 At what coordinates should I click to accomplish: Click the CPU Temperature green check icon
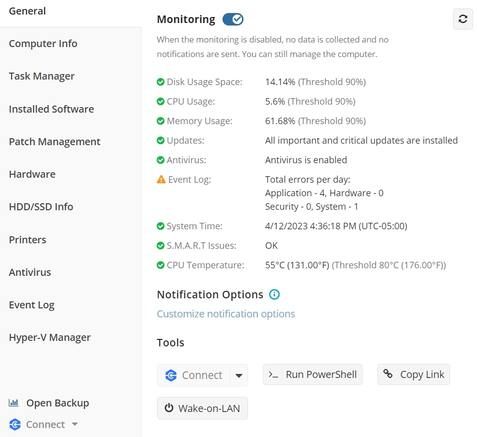point(160,265)
